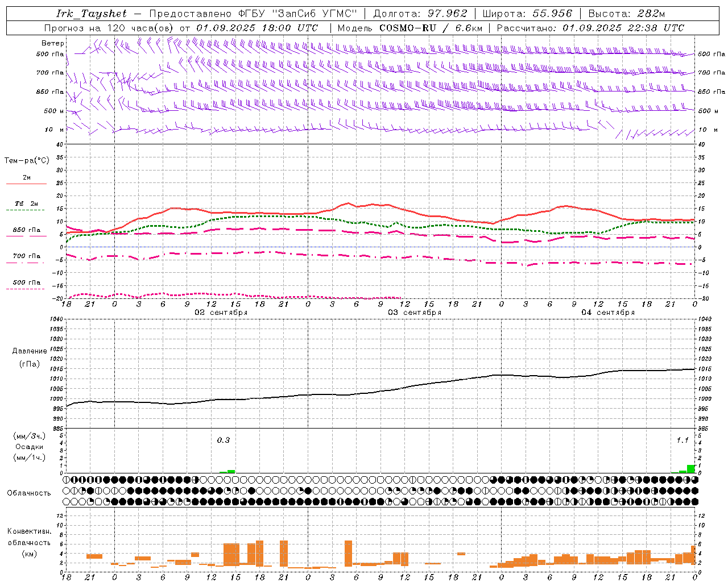Click the longitude value "Долгота: 97.962"
The image size is (728, 582).
pos(420,14)
